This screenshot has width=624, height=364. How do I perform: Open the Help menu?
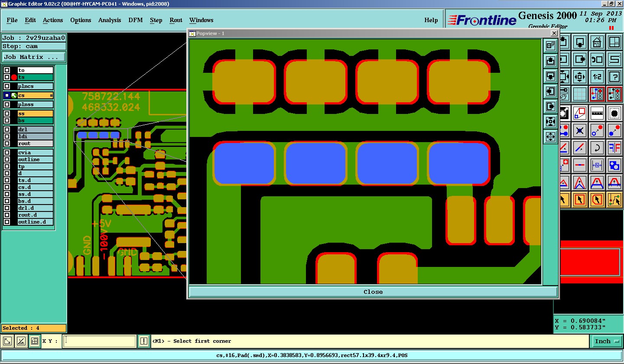pyautogui.click(x=431, y=20)
